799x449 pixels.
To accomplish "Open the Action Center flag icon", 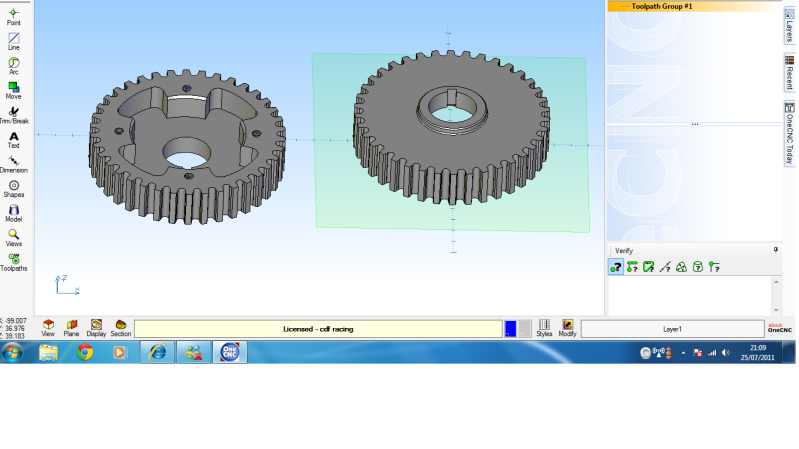I will (698, 353).
